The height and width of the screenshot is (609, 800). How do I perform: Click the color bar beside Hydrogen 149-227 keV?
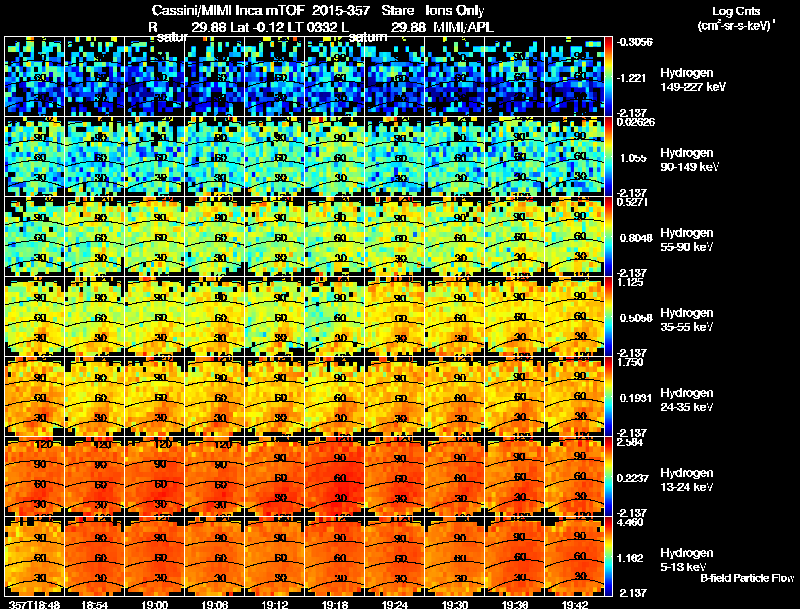(x=608, y=77)
